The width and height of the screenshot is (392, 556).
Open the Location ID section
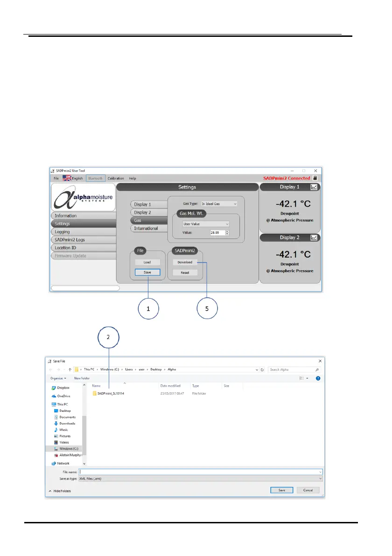pyautogui.click(x=84, y=248)
